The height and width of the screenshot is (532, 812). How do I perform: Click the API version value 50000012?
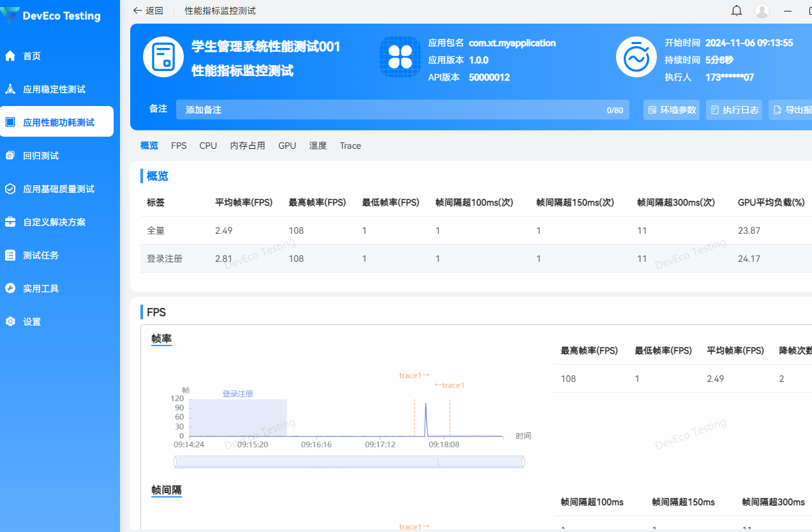pyautogui.click(x=490, y=77)
